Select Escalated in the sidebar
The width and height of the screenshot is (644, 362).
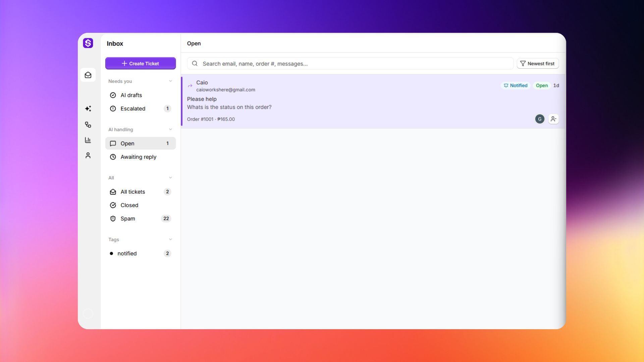coord(141,109)
